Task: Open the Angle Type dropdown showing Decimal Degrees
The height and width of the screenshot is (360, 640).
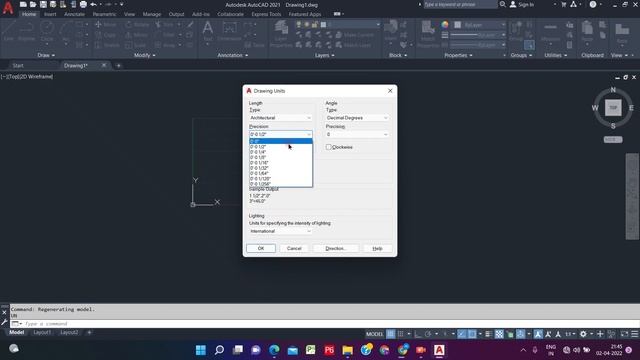Action: click(357, 118)
